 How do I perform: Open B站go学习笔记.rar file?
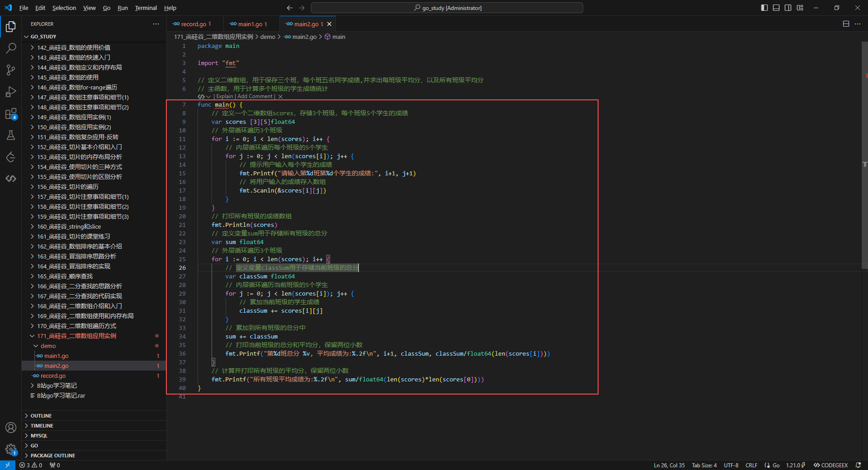[94, 395]
